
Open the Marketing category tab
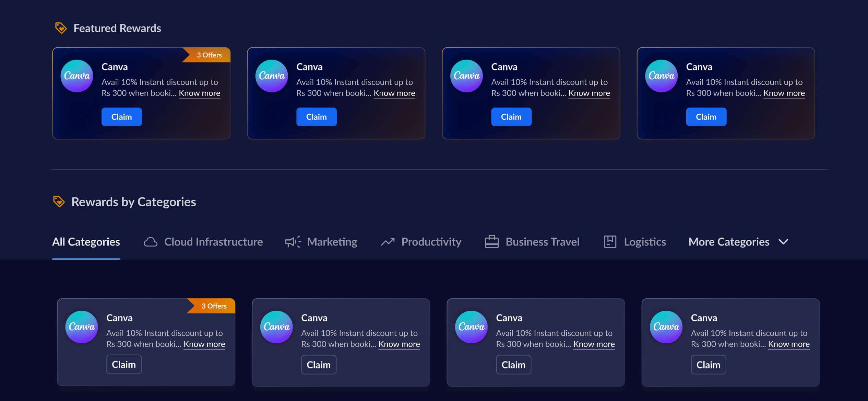pyautogui.click(x=321, y=242)
